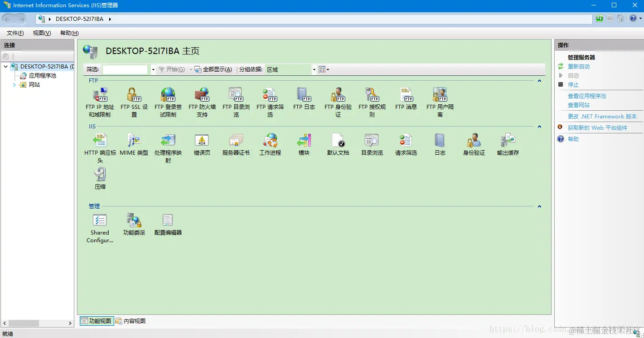Click 查看网站 link

[x=579, y=105]
